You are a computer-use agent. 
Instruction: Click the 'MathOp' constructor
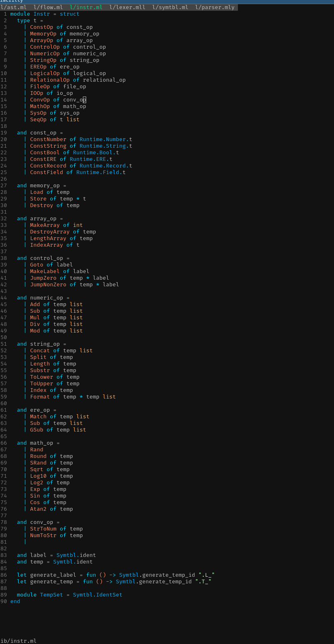pyautogui.click(x=40, y=106)
